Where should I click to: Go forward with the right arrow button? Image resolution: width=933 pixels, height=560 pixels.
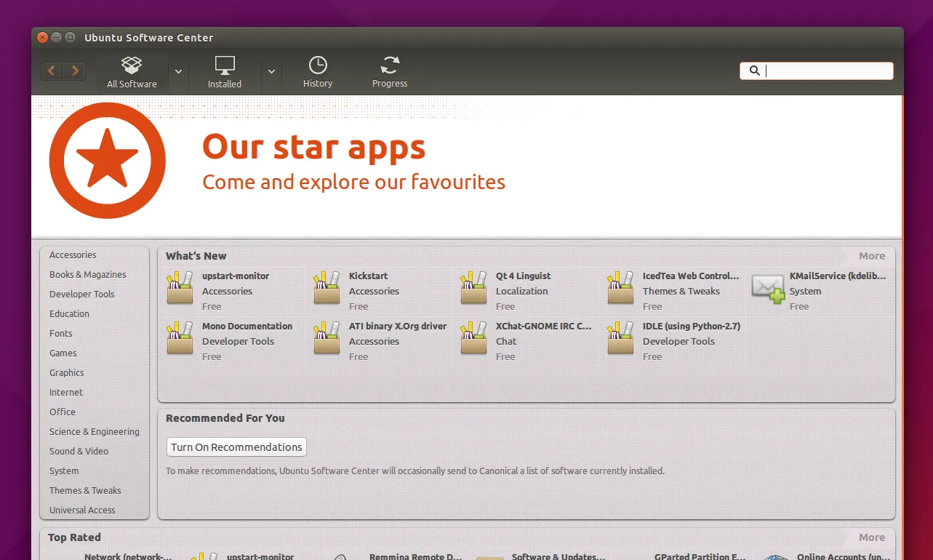coord(74,71)
